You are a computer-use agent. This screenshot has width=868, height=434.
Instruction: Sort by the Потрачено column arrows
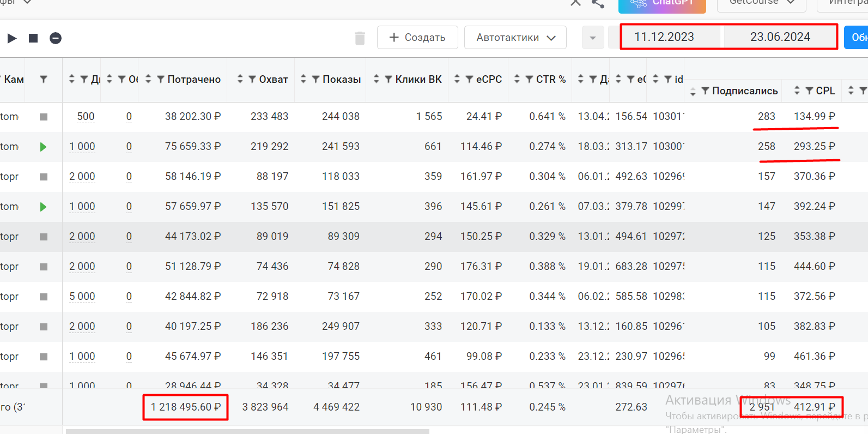pyautogui.click(x=148, y=80)
